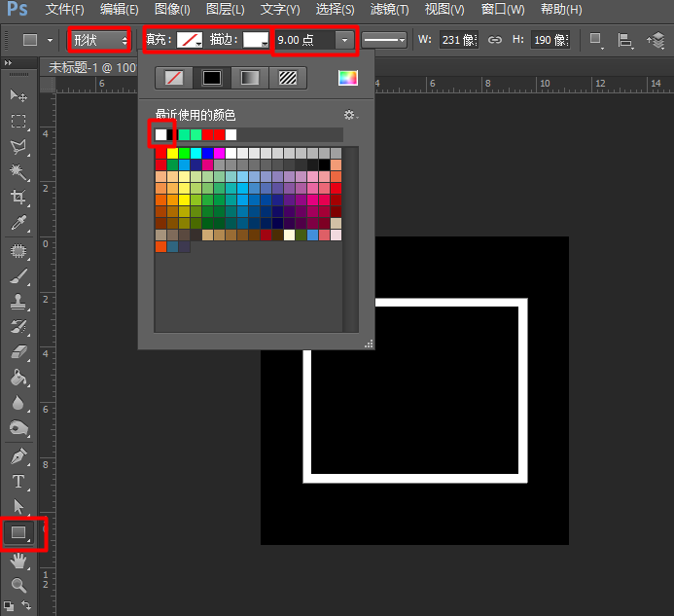Open the 文件(F) menu
This screenshot has width=674, height=616.
64,9
